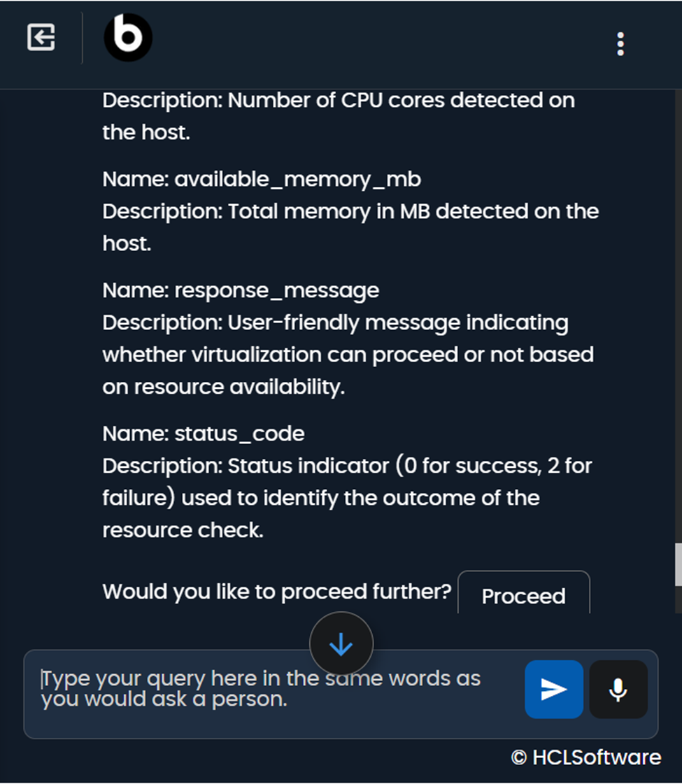This screenshot has height=784, width=682.
Task: Click the 'on resource availability.' text line
Action: tap(224, 387)
